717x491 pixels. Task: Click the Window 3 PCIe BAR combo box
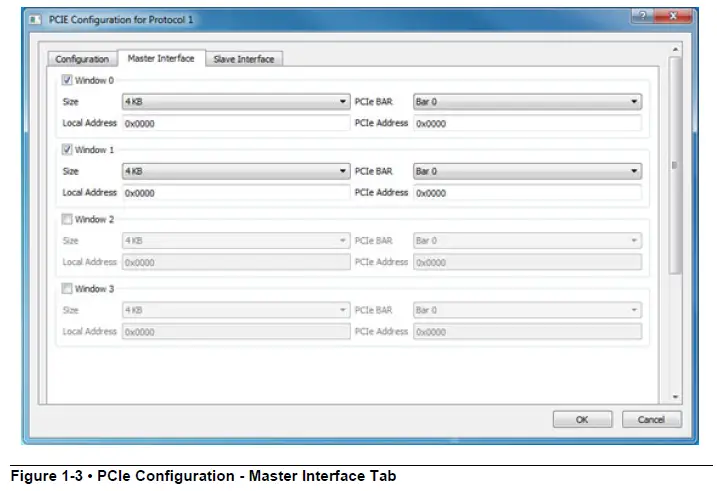527,310
